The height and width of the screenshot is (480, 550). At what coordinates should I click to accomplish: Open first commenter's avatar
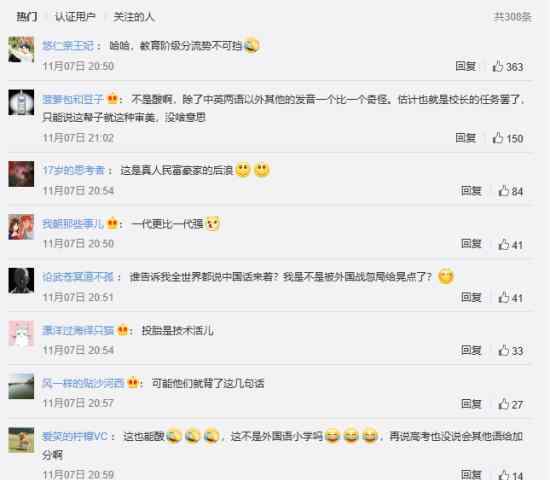click(21, 49)
